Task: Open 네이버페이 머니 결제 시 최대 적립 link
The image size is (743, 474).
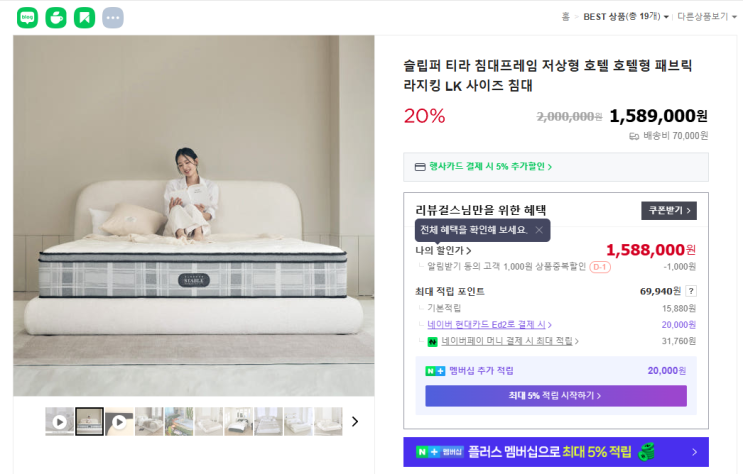Action: click(510, 341)
